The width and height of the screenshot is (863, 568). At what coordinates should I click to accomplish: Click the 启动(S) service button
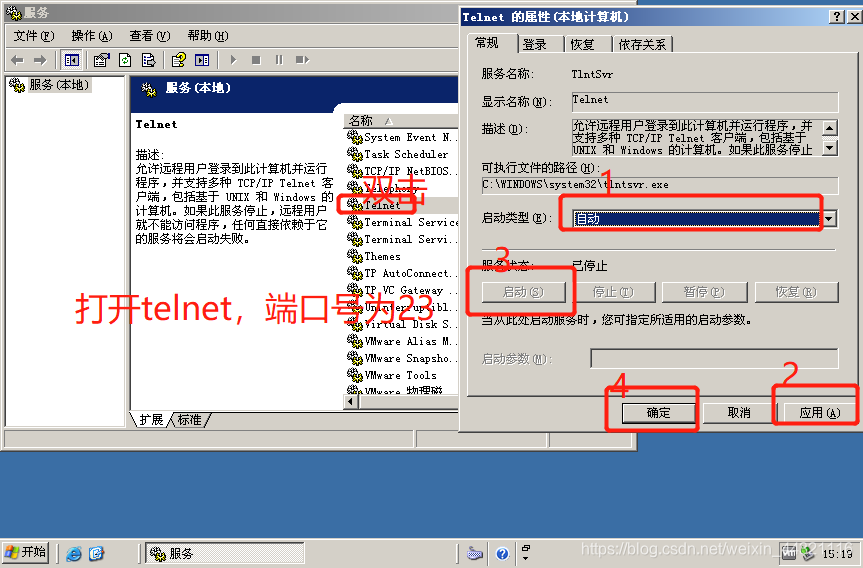coord(523,292)
